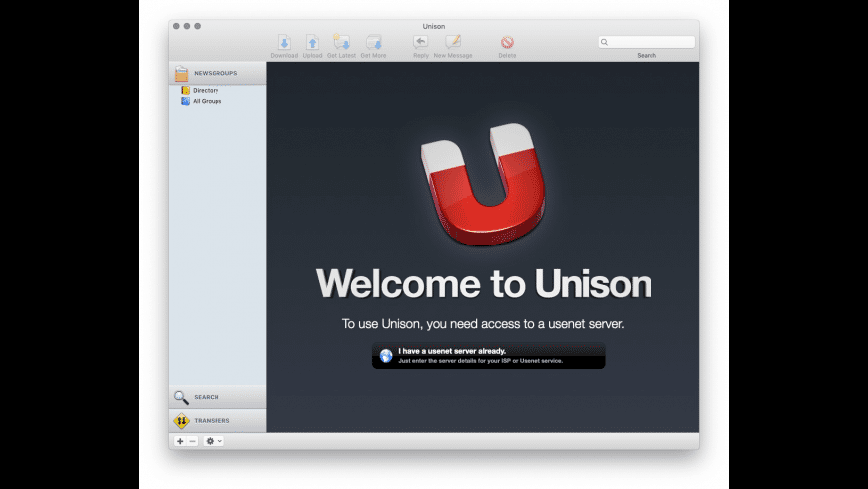Focus the Search input field
The width and height of the screenshot is (868, 489).
(647, 42)
